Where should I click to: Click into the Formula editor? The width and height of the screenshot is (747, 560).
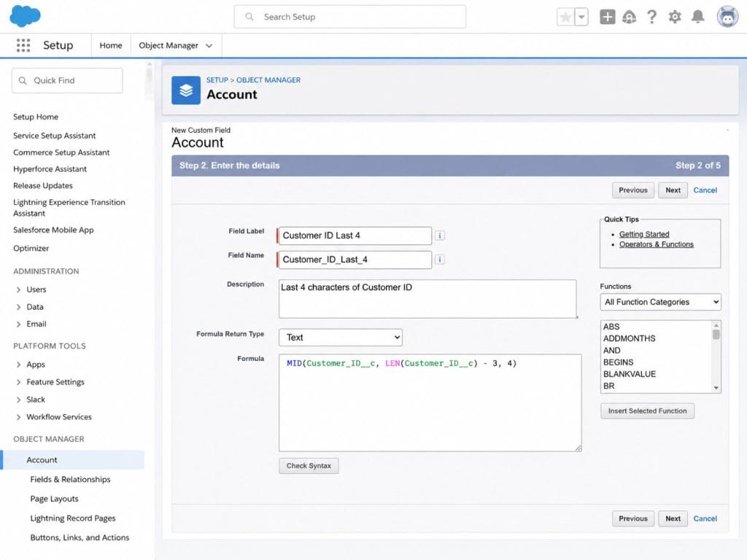click(430, 402)
